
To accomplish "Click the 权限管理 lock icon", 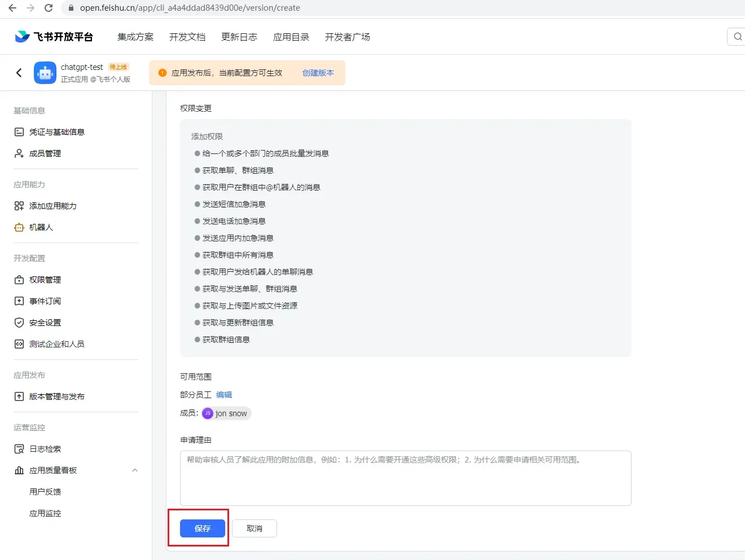I will pos(19,280).
